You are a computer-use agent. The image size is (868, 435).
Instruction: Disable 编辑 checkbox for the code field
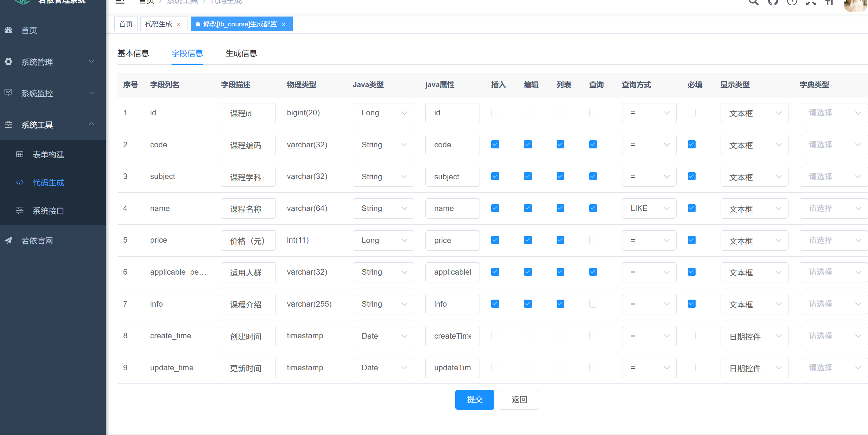click(x=527, y=144)
